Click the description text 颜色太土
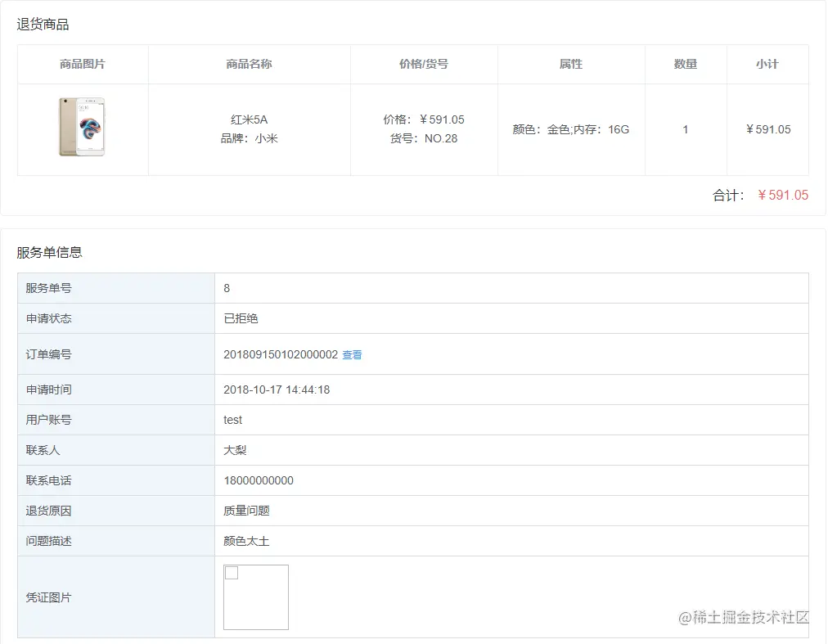This screenshot has width=828, height=644. pyautogui.click(x=246, y=541)
